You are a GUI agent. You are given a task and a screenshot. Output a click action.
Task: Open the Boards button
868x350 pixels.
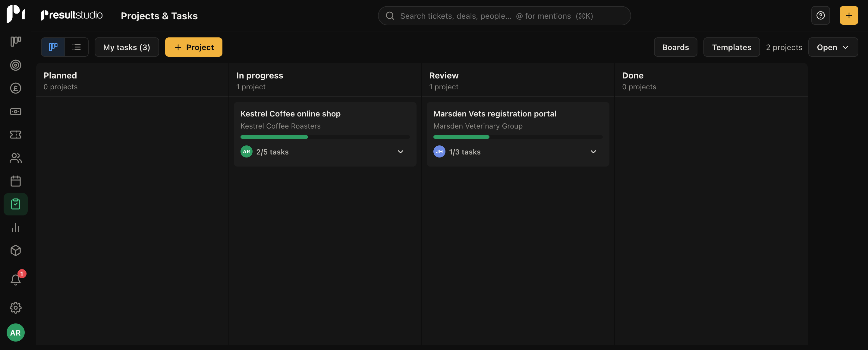[x=675, y=47]
